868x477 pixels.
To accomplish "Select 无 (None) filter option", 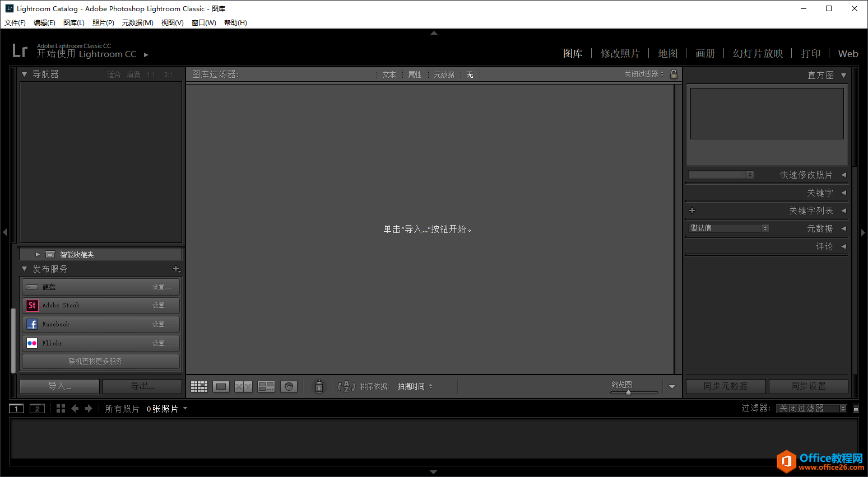I will pos(470,74).
